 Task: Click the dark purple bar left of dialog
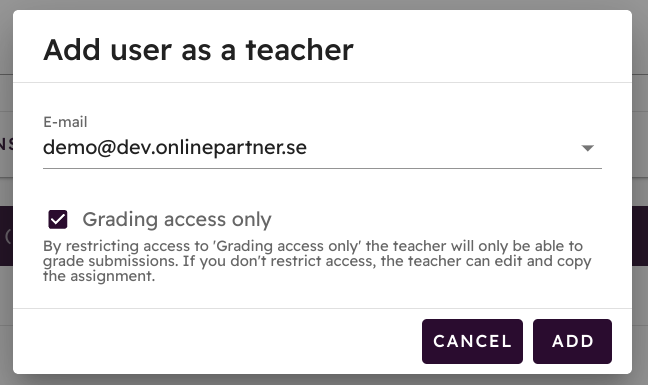6,236
